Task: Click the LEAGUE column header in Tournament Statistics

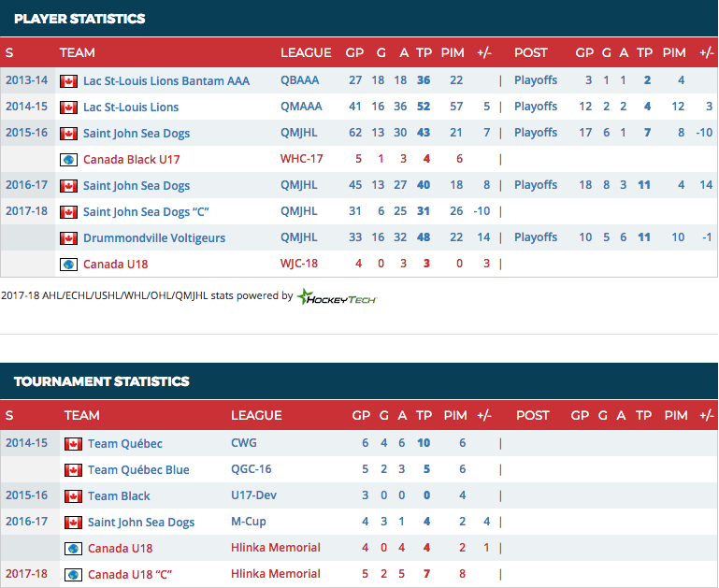Action: (x=256, y=415)
